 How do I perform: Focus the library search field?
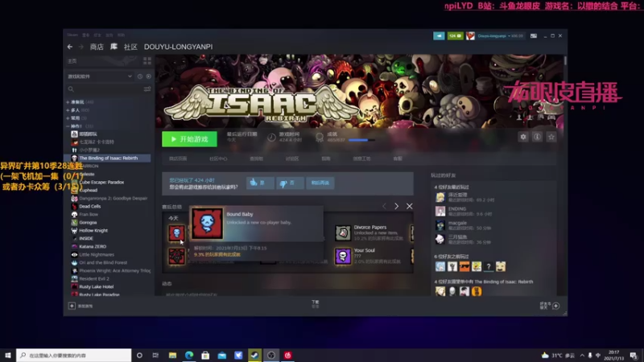pos(105,89)
